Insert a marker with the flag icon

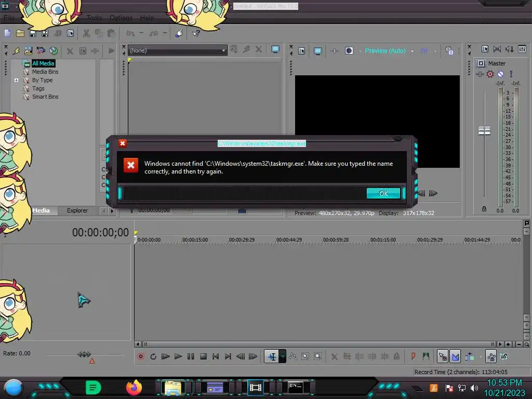413,356
